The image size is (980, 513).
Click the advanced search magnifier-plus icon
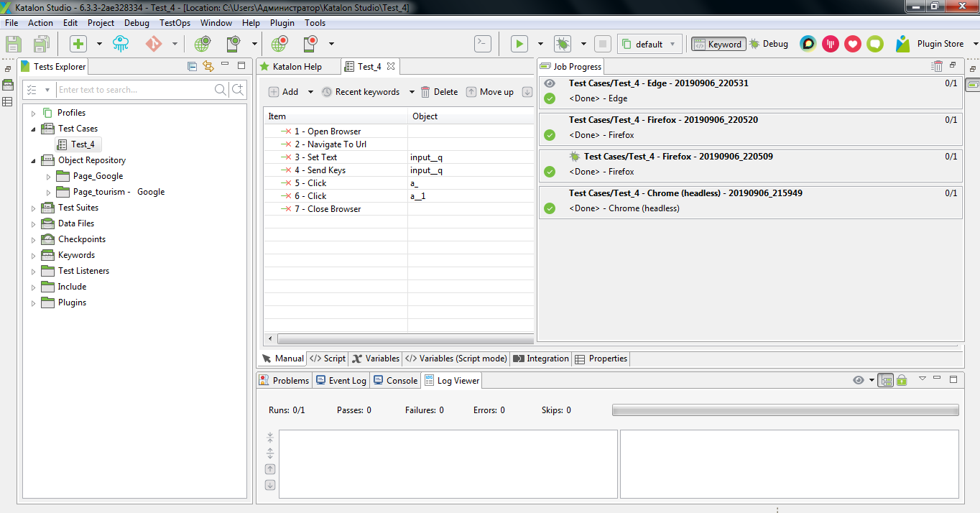coord(238,90)
